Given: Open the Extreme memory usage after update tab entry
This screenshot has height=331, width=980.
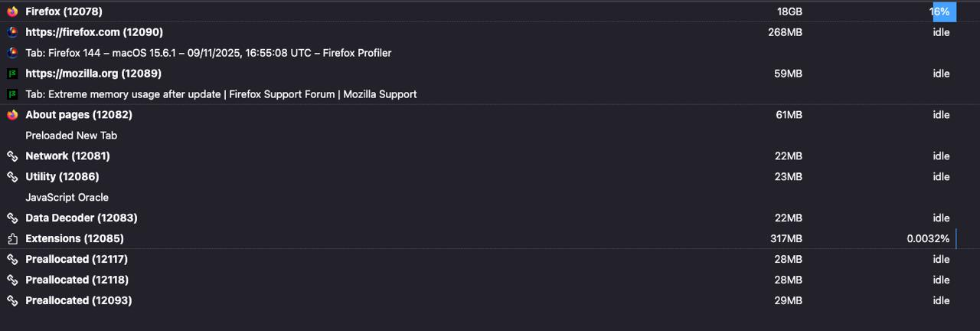Looking at the screenshot, I should click(x=221, y=94).
